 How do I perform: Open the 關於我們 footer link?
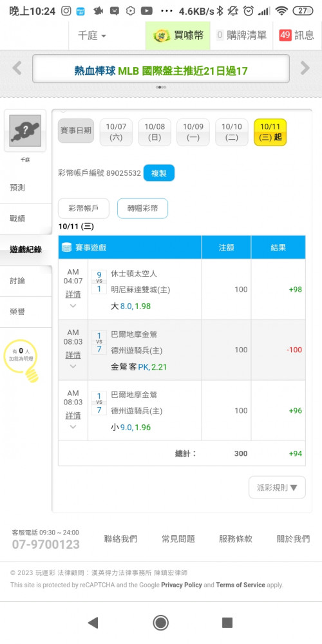click(x=293, y=539)
